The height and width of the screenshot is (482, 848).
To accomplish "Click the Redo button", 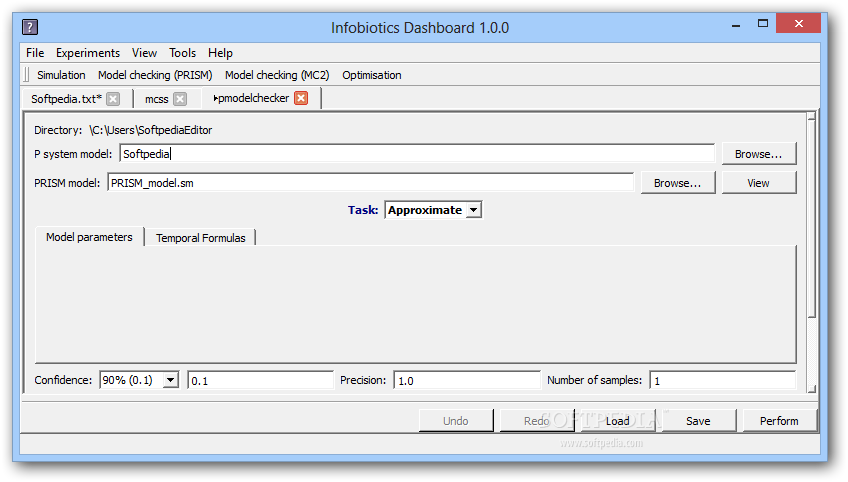I will pyautogui.click(x=536, y=420).
